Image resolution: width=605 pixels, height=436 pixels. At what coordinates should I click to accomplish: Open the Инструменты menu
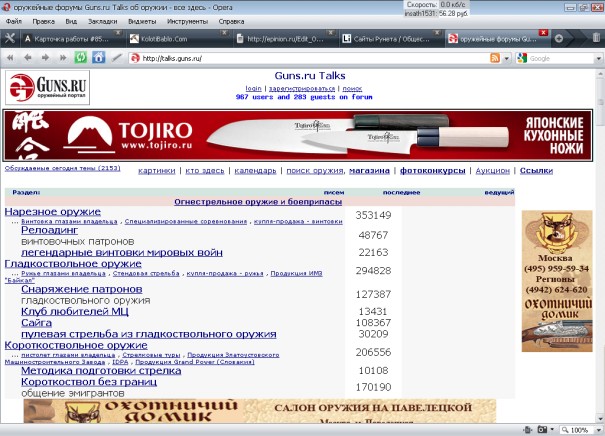(187, 21)
